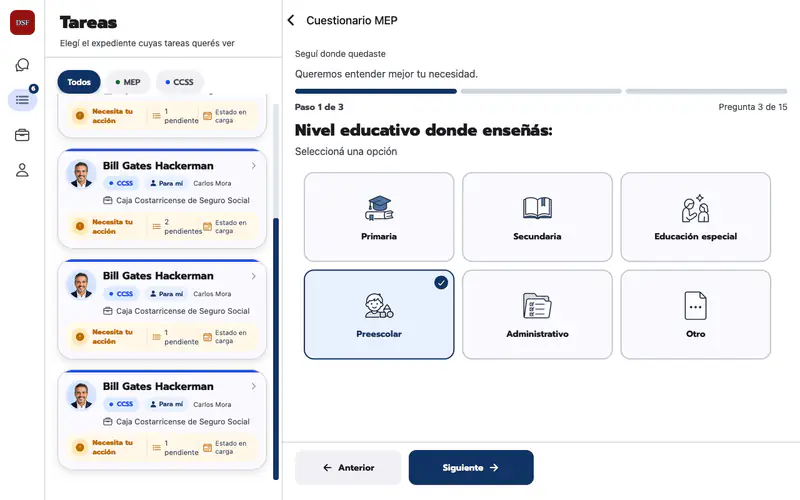
Task: Click the second progress bar segment
Action: [x=541, y=91]
